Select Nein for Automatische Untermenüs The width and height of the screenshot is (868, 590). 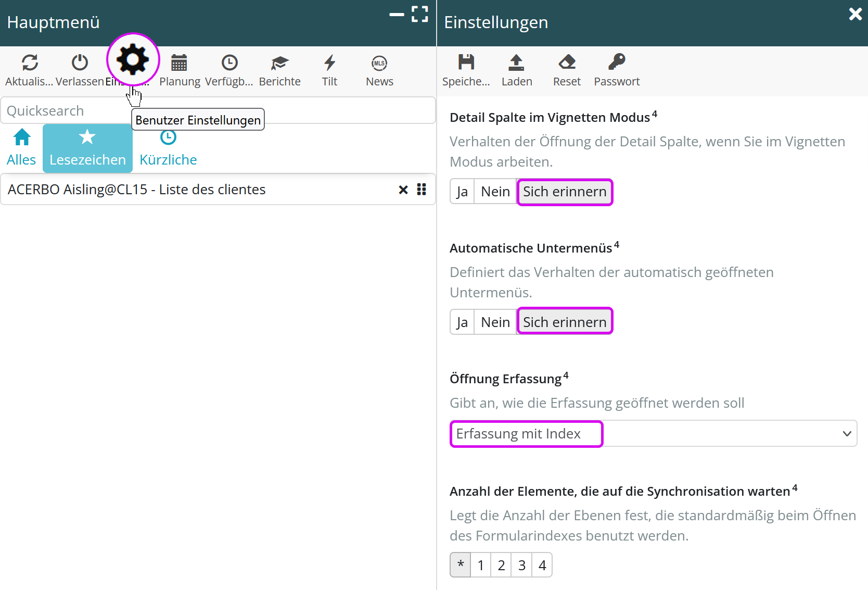(x=495, y=322)
